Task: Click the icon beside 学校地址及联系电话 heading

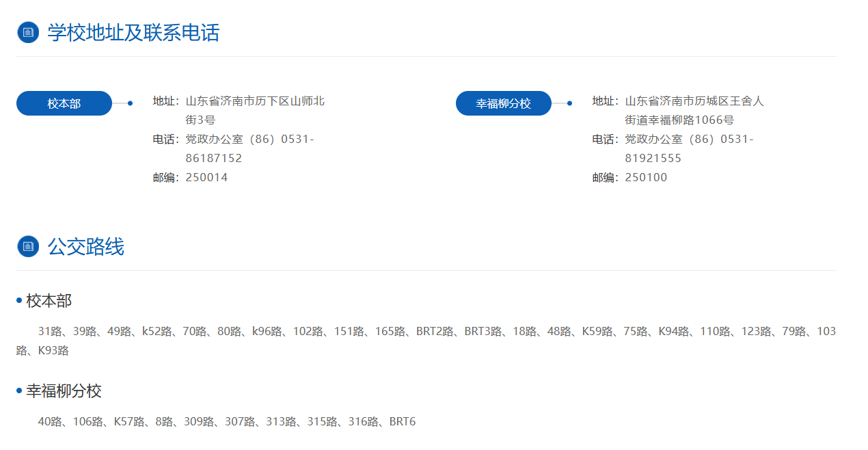Action: [x=28, y=32]
